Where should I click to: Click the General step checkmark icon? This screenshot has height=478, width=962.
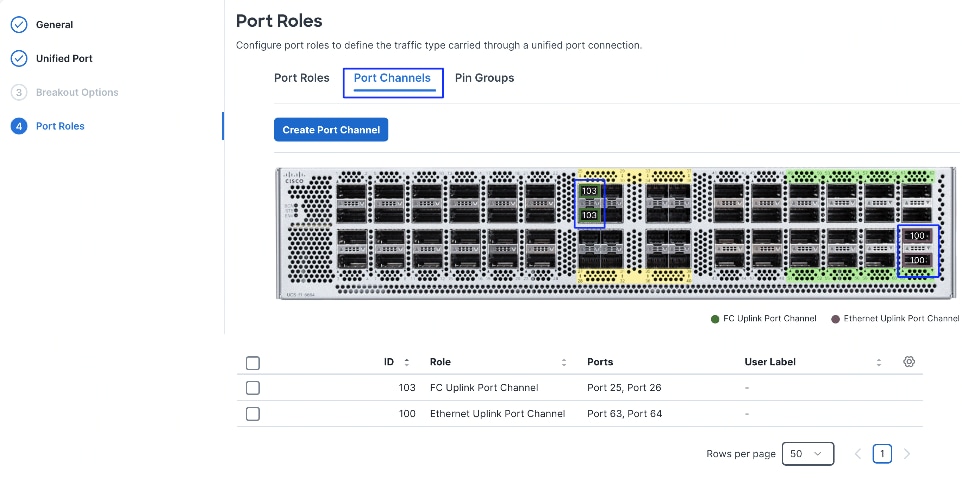click(x=19, y=25)
